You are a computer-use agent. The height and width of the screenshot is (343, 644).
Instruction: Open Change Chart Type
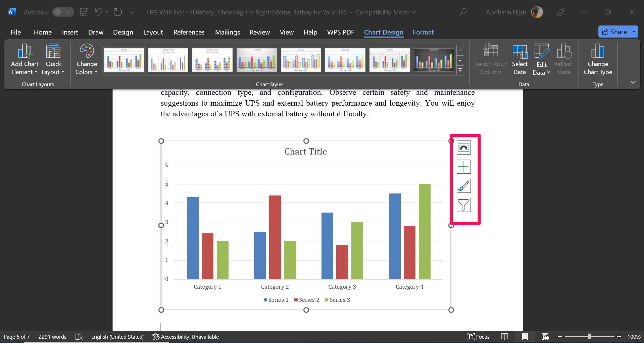[x=598, y=59]
